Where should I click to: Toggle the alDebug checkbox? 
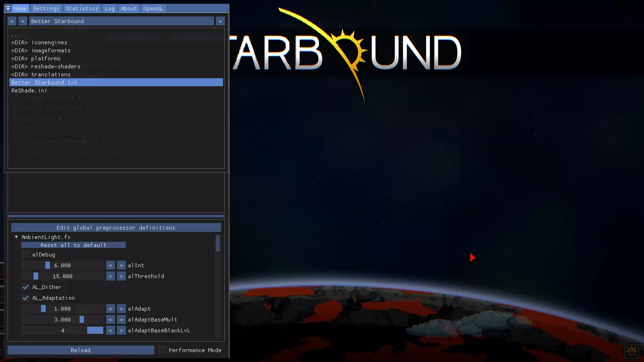click(x=25, y=255)
